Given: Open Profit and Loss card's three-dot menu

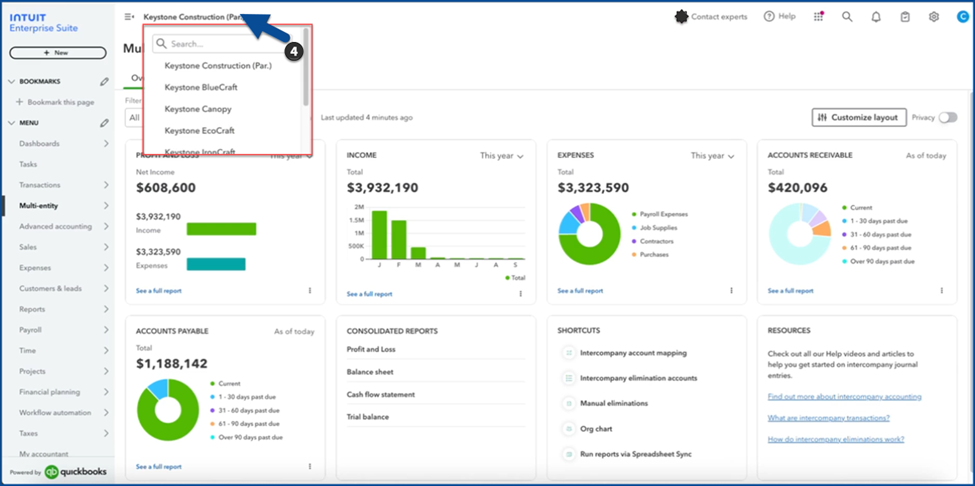Looking at the screenshot, I should pos(310,290).
